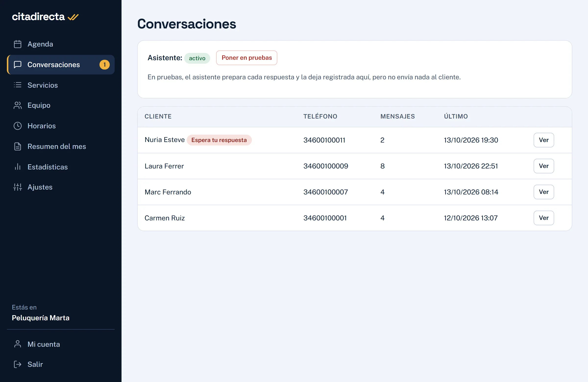
Task: Click the Laura Ferrer client name
Action: point(164,166)
